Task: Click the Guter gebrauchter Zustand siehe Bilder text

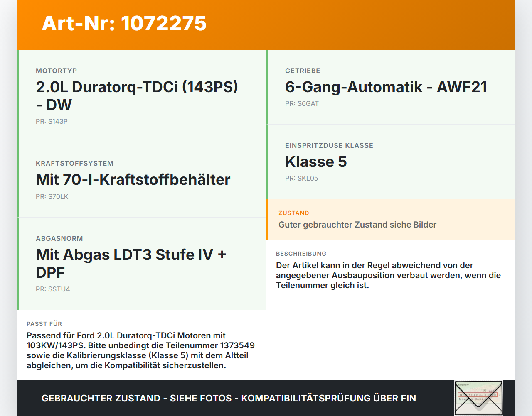Action: pos(357,225)
